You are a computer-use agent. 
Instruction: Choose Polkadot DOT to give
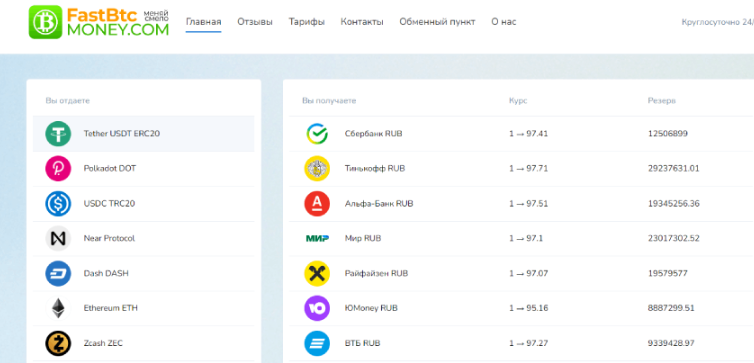coord(110,169)
